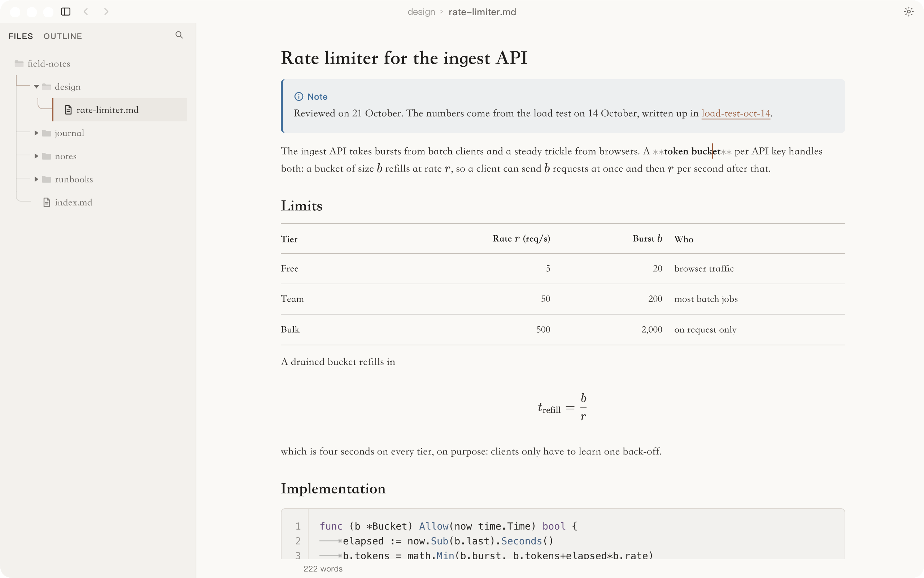Click the design breadcrumb in title bar

pos(421,12)
